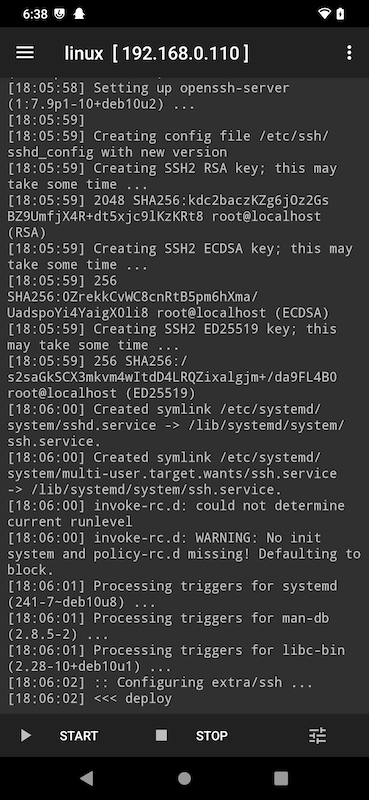
Task: Open container properties via sliders icon
Action: coord(317,735)
